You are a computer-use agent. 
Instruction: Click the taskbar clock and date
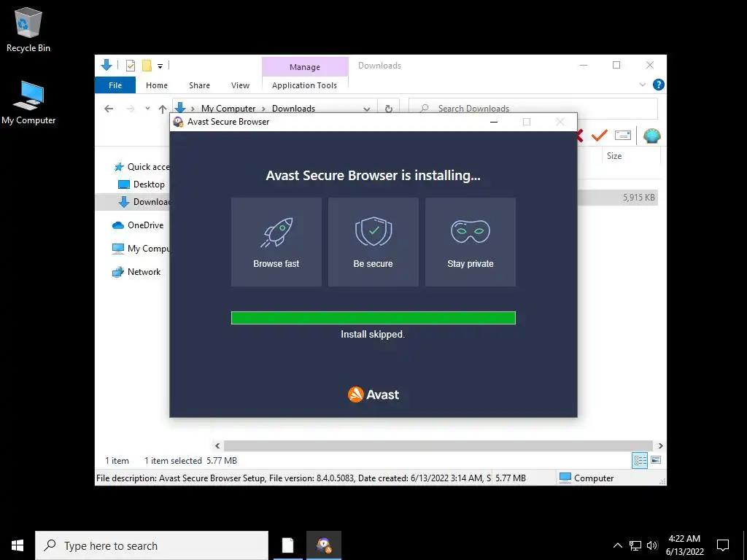(684, 545)
